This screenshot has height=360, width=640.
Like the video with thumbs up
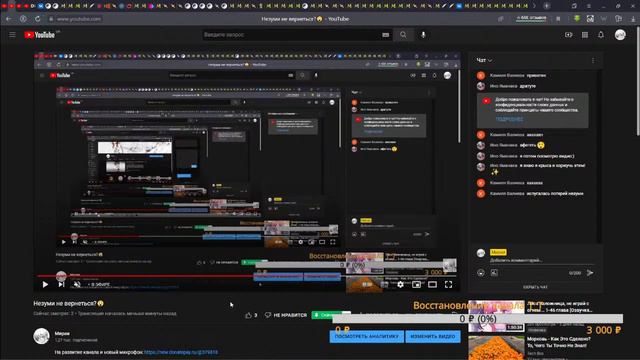coord(251,315)
